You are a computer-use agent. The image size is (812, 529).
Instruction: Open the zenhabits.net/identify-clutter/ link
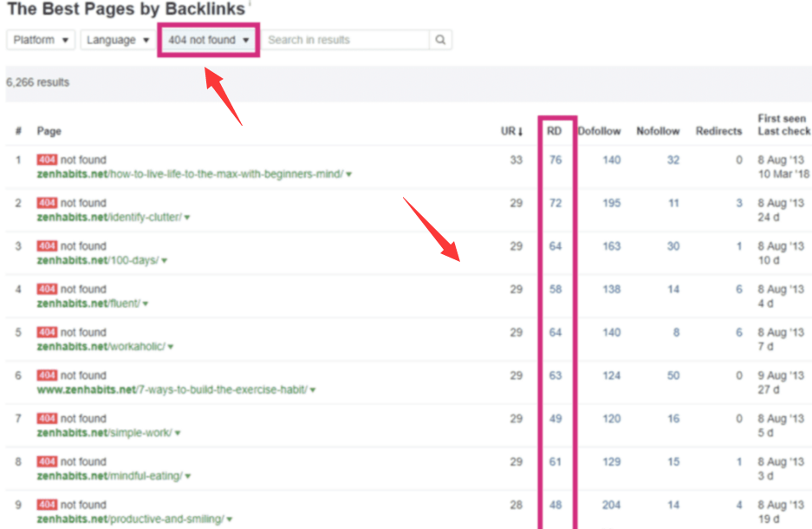(109, 217)
